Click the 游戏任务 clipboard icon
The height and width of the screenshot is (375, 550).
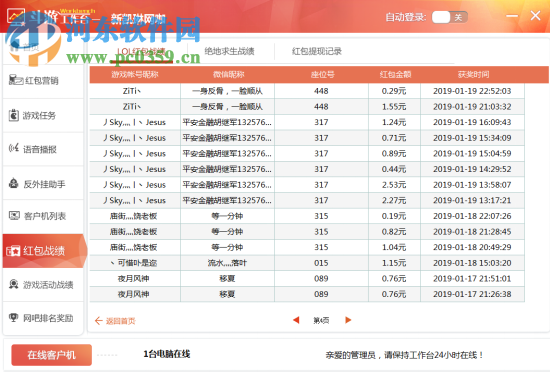14,115
